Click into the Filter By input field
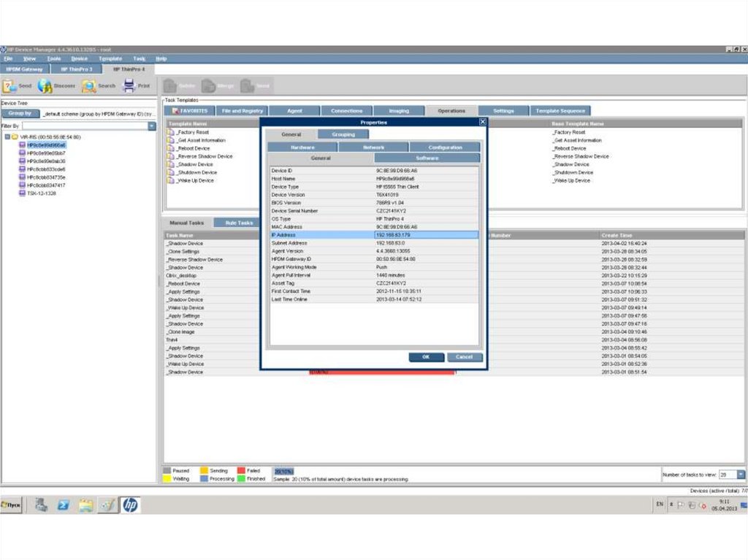The width and height of the screenshot is (748, 560). pos(85,126)
